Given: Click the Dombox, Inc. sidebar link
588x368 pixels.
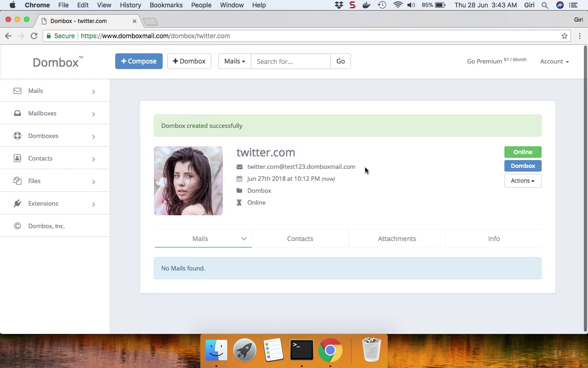Looking at the screenshot, I should click(x=46, y=226).
